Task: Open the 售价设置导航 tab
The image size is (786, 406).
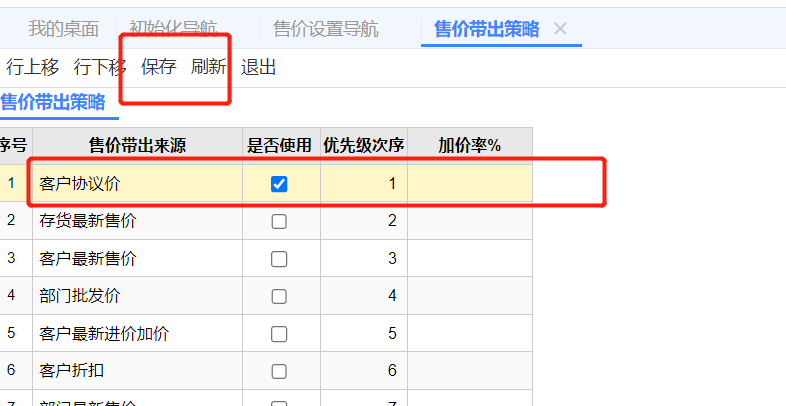Action: [326, 29]
